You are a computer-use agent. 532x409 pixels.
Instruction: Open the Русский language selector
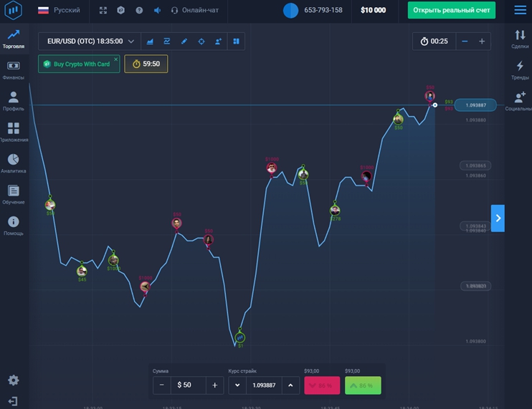coord(59,11)
